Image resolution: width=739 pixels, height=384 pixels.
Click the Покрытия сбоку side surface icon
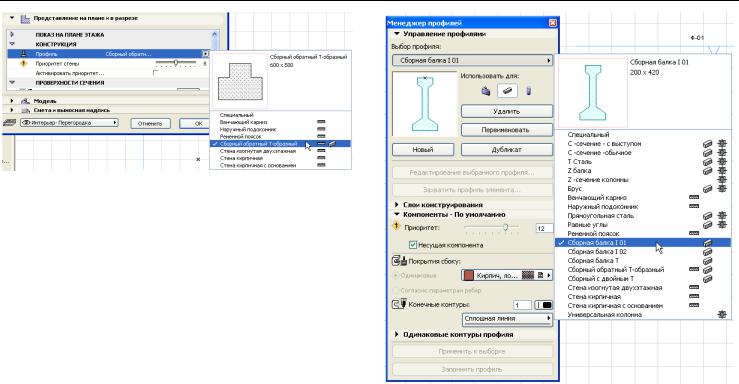[x=399, y=261]
